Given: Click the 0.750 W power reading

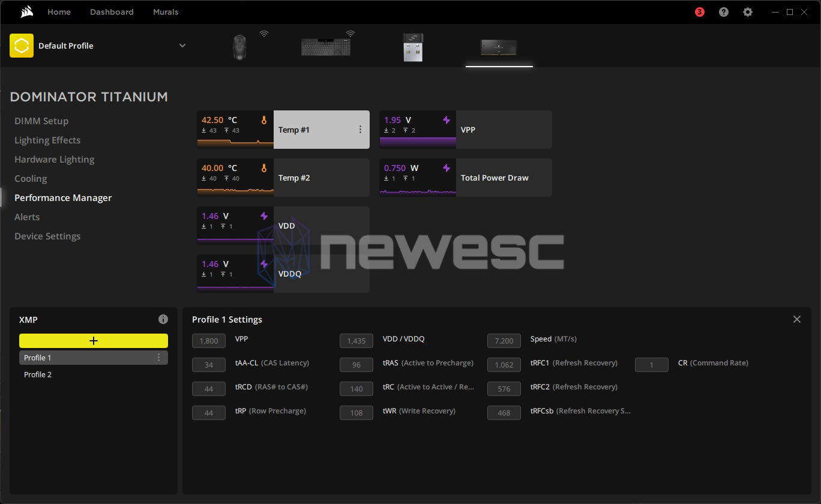Looking at the screenshot, I should pyautogui.click(x=401, y=168).
